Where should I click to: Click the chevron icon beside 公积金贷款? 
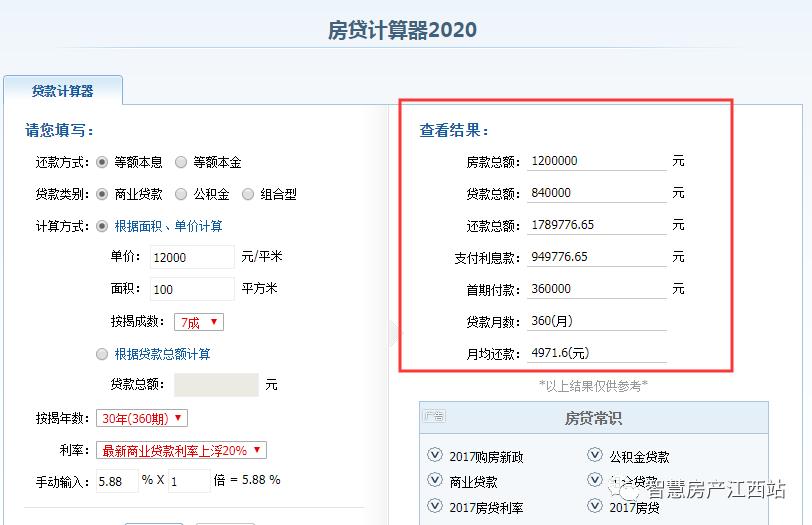594,455
